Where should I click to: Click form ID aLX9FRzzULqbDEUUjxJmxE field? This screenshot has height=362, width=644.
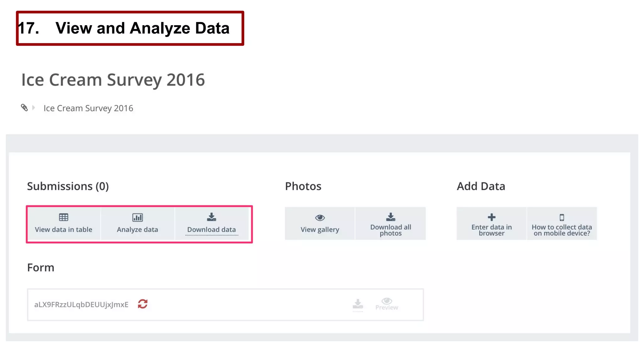(x=81, y=304)
